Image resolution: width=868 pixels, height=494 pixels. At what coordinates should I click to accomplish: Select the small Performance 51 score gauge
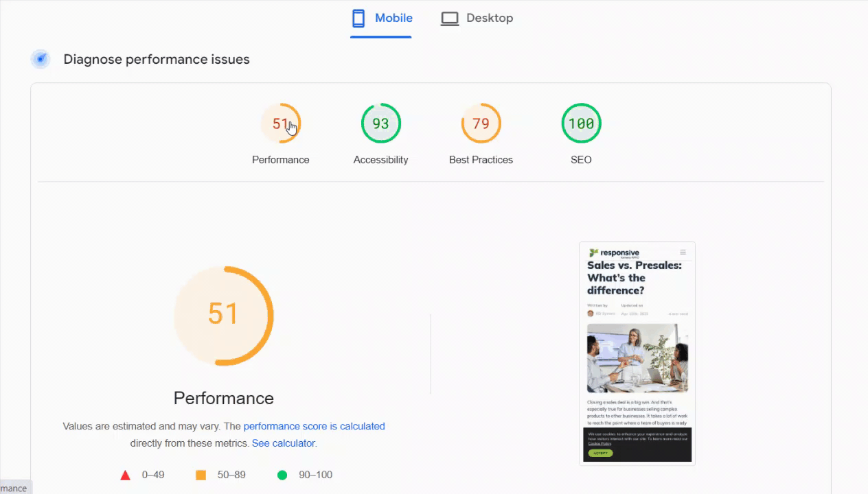point(280,123)
